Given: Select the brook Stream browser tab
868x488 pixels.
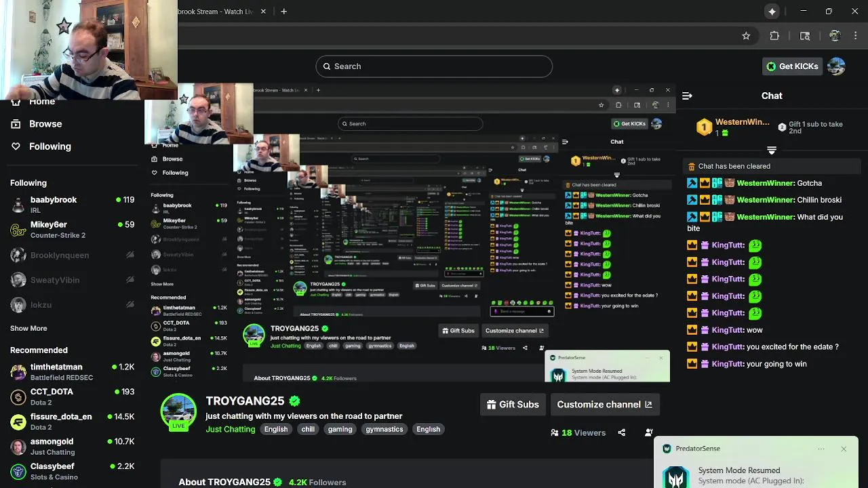Looking at the screenshot, I should coord(216,12).
